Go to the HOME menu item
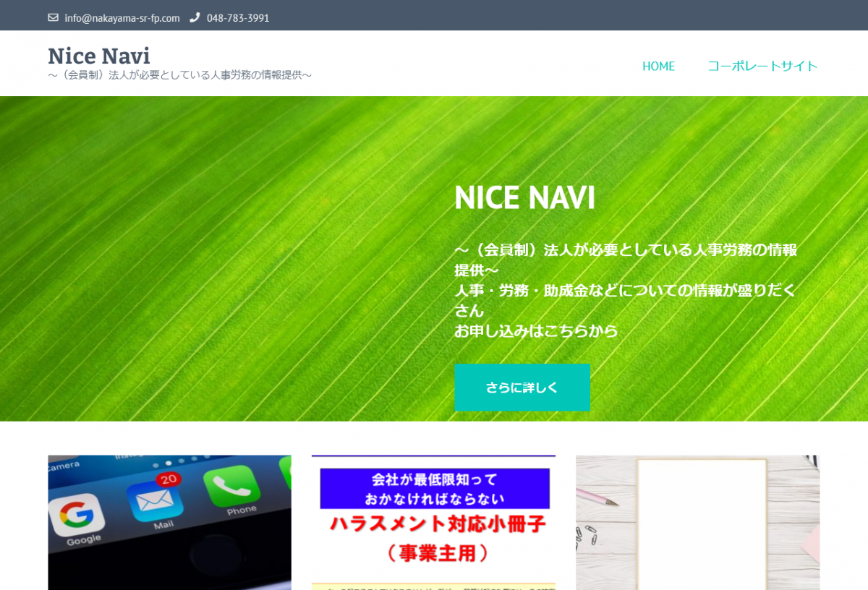 (658, 67)
